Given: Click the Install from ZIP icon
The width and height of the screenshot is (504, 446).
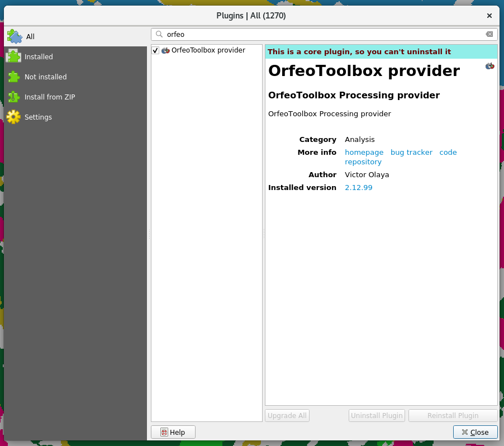Looking at the screenshot, I should [x=13, y=97].
